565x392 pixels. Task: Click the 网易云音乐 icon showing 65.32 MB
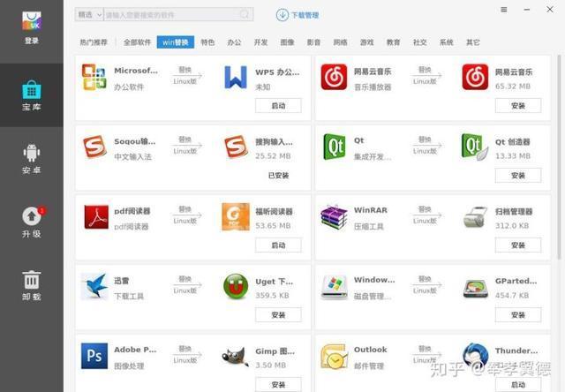point(475,77)
